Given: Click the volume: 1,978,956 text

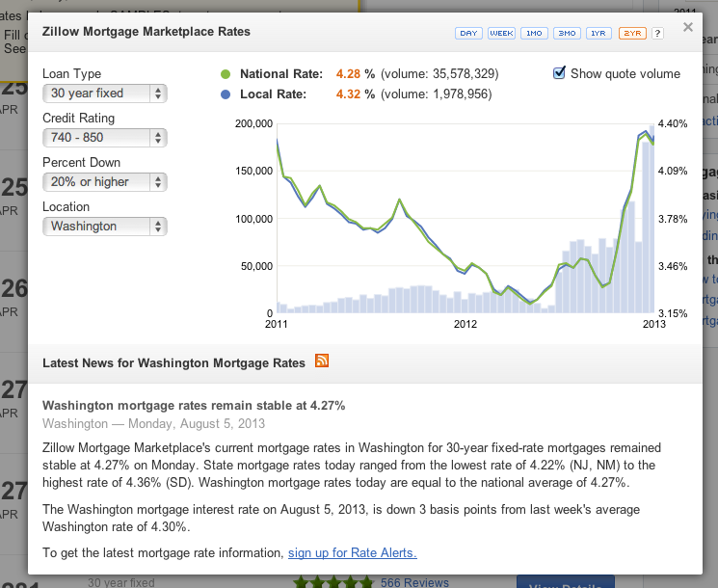Looking at the screenshot, I should (x=437, y=94).
